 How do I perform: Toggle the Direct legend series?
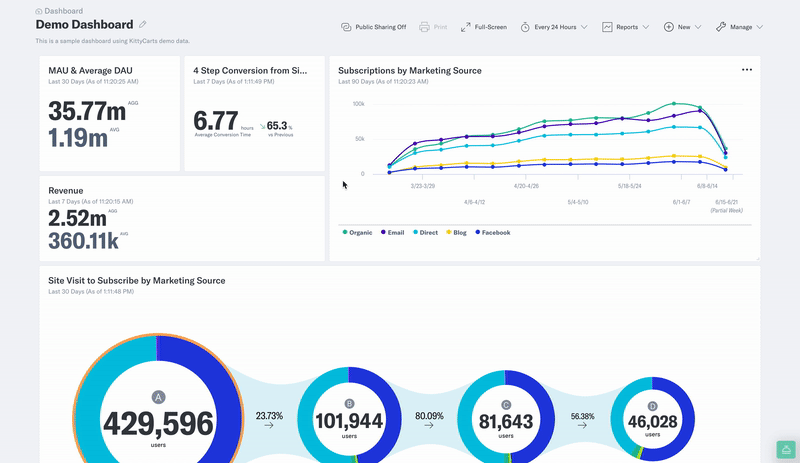pyautogui.click(x=425, y=232)
